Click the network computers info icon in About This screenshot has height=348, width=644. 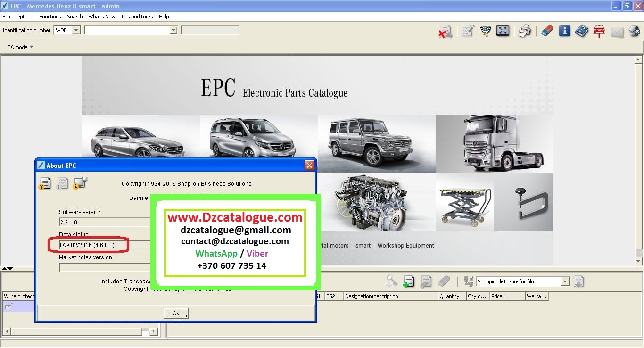[x=80, y=183]
